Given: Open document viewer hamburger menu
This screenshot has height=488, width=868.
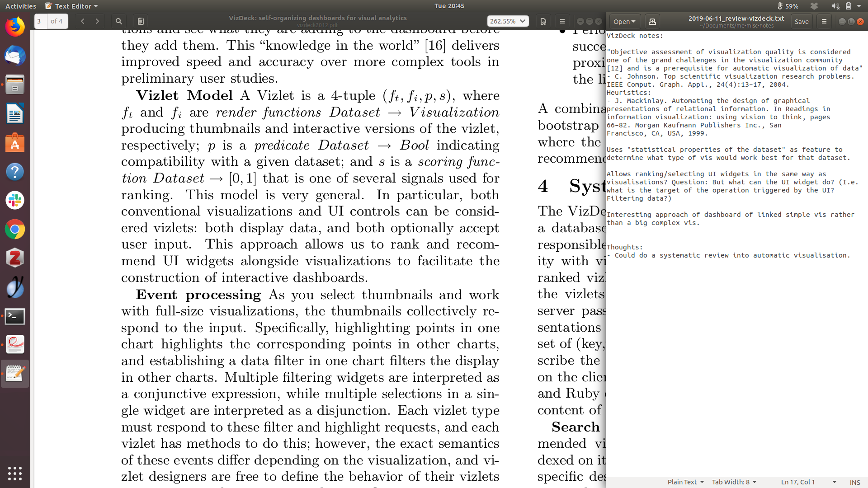Looking at the screenshot, I should 562,21.
